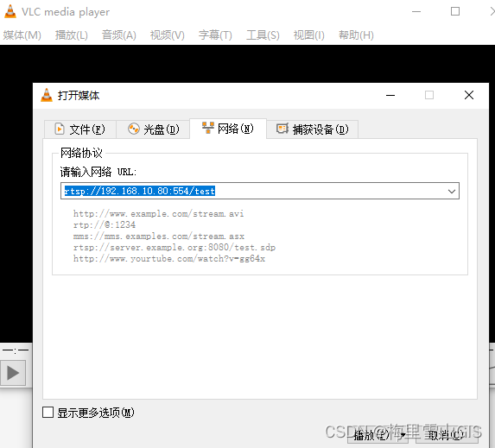Click the 请输入网络 URL label

pyautogui.click(x=98, y=172)
